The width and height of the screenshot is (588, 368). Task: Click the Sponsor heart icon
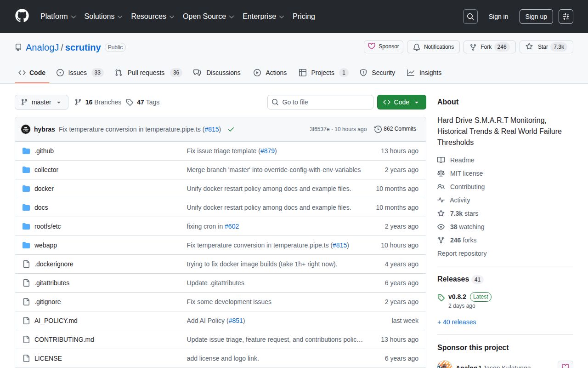tap(372, 46)
